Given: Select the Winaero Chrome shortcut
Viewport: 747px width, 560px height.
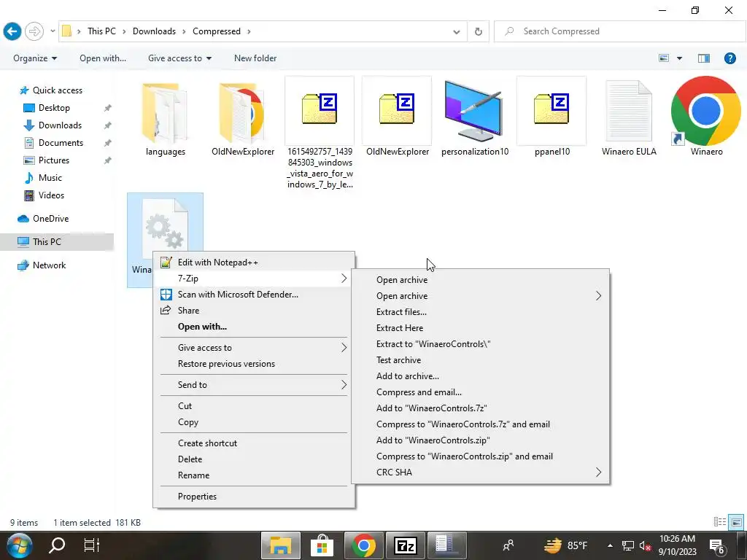Looking at the screenshot, I should click(x=706, y=117).
